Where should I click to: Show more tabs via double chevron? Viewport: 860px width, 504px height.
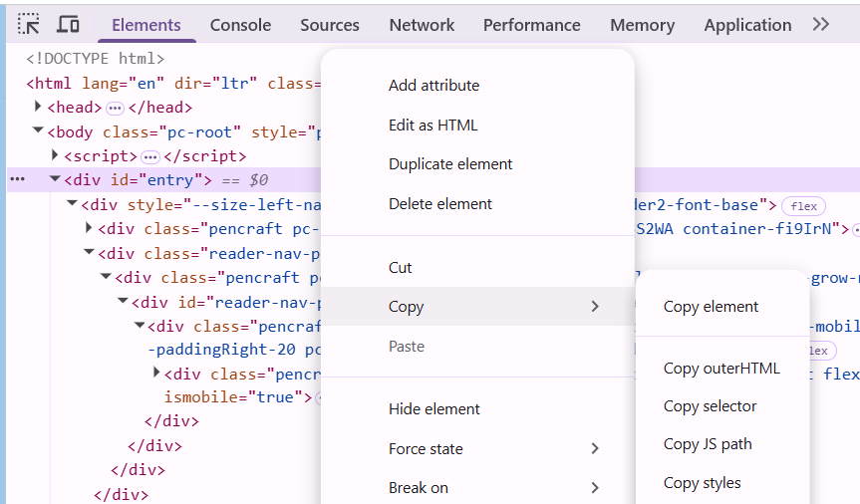coord(820,24)
